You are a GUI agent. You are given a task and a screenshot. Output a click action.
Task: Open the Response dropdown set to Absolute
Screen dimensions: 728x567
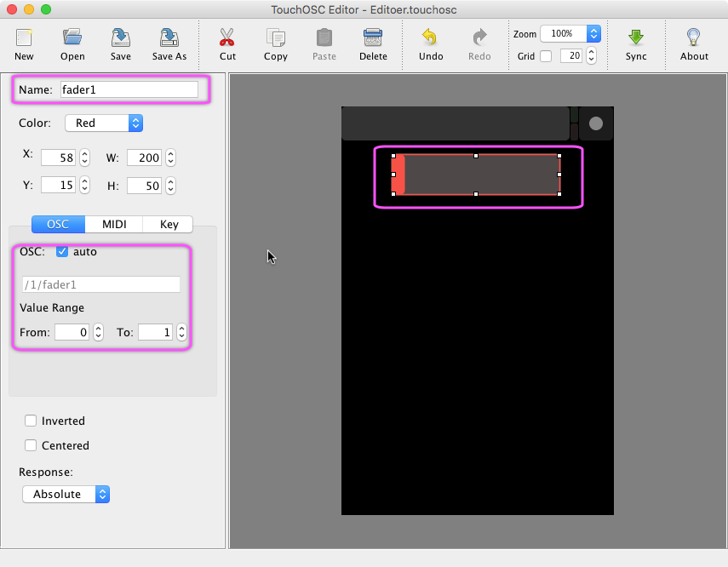pyautogui.click(x=66, y=494)
